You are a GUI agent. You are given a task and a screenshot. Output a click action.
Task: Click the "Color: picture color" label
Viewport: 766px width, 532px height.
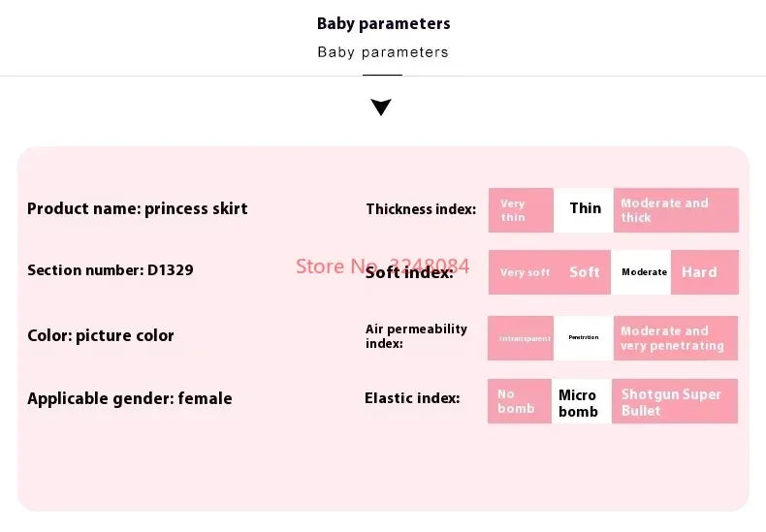(101, 335)
